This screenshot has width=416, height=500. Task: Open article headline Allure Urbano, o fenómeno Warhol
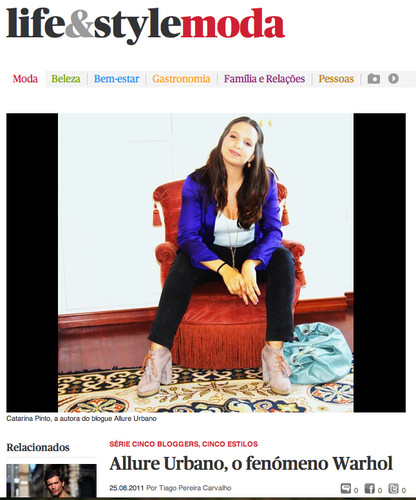(251, 463)
